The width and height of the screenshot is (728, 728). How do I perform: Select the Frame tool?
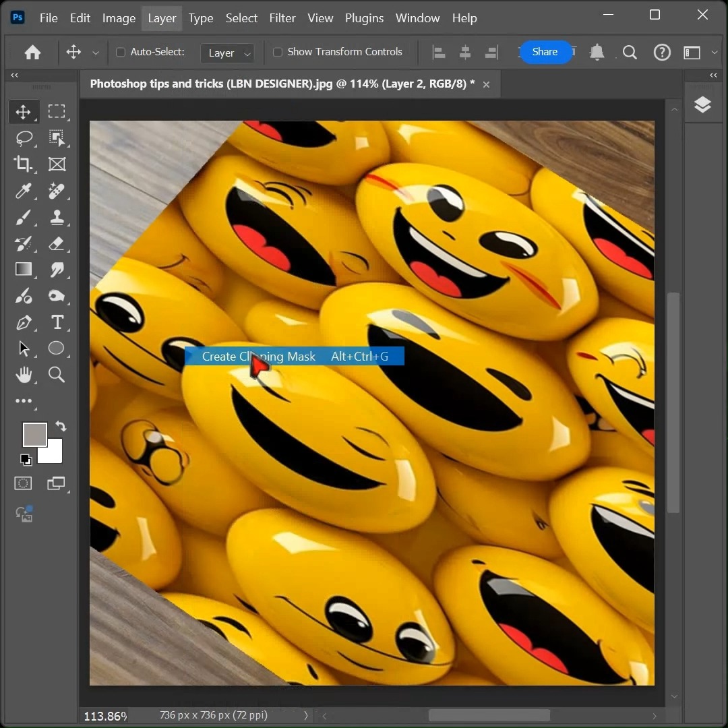pos(57,164)
